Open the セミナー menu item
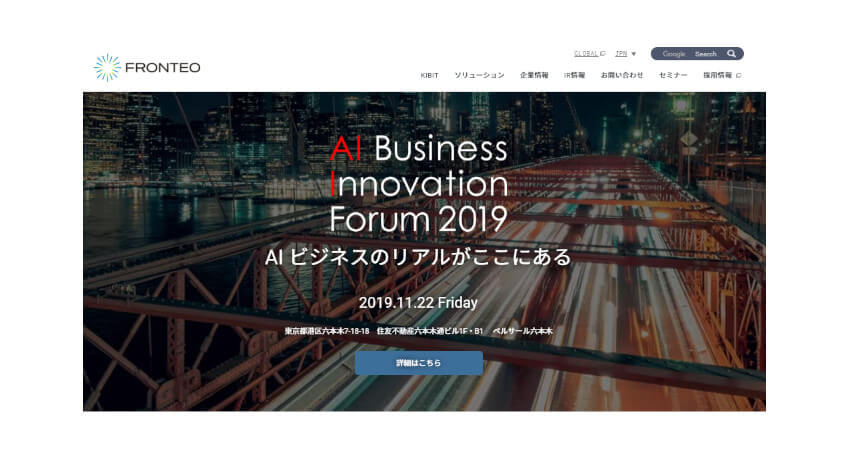The height and width of the screenshot is (470, 850). [x=673, y=75]
